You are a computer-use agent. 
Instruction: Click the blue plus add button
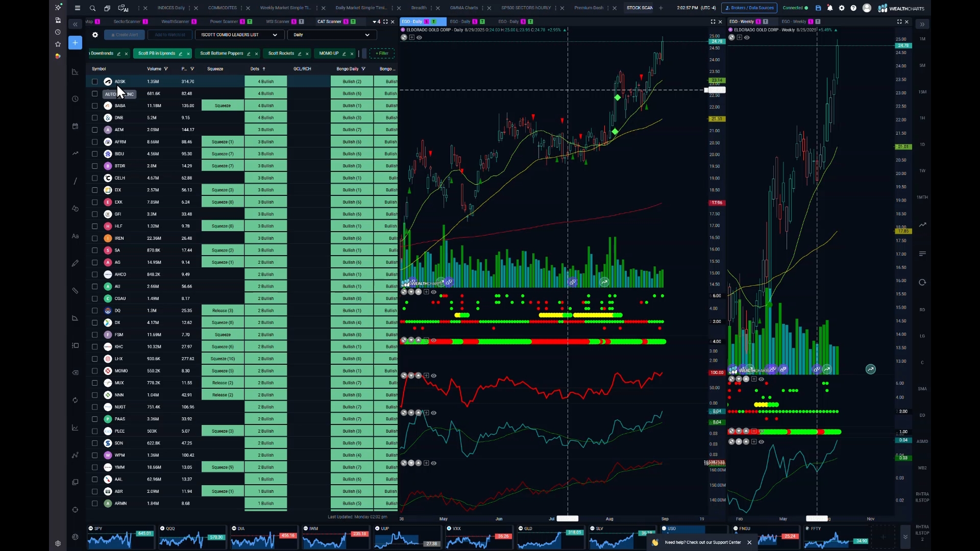coord(75,43)
